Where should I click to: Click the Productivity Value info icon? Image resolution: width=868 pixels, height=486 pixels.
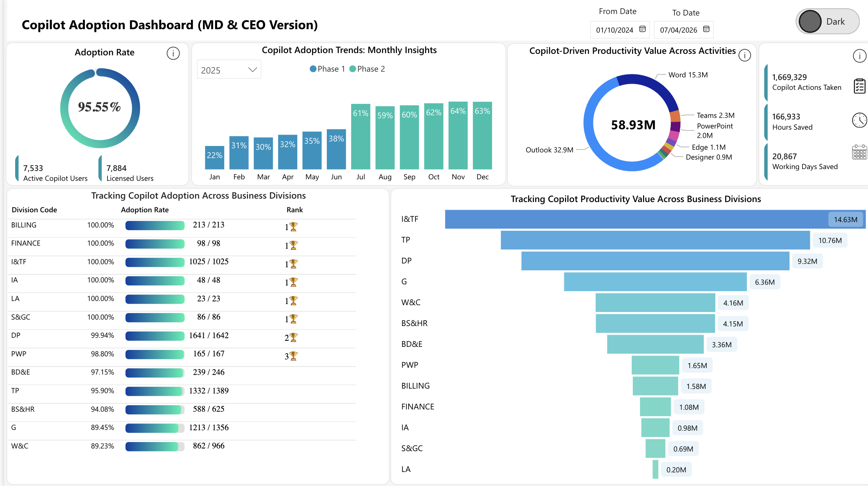745,55
